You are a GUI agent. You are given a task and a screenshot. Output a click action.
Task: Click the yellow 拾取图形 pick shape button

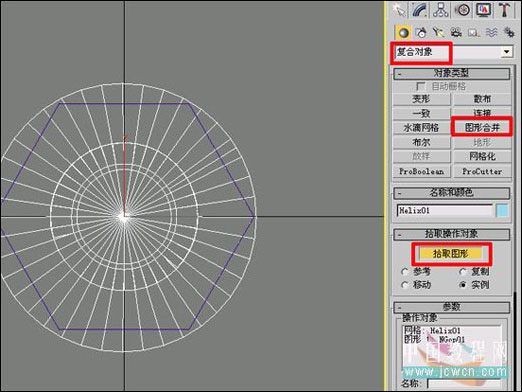[x=450, y=254]
